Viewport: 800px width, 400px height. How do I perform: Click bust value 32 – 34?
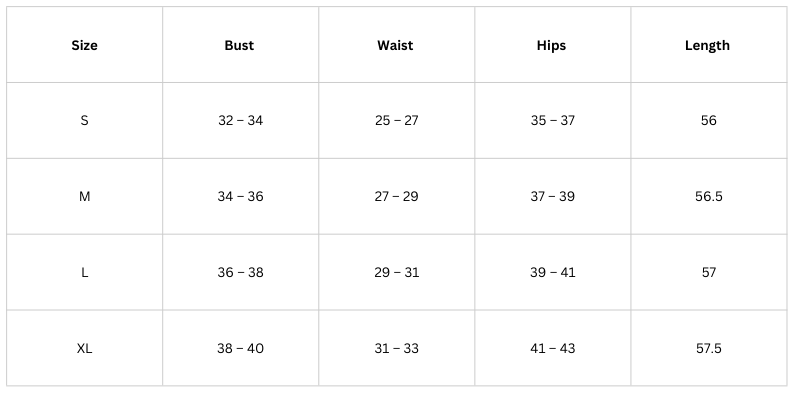coord(240,120)
